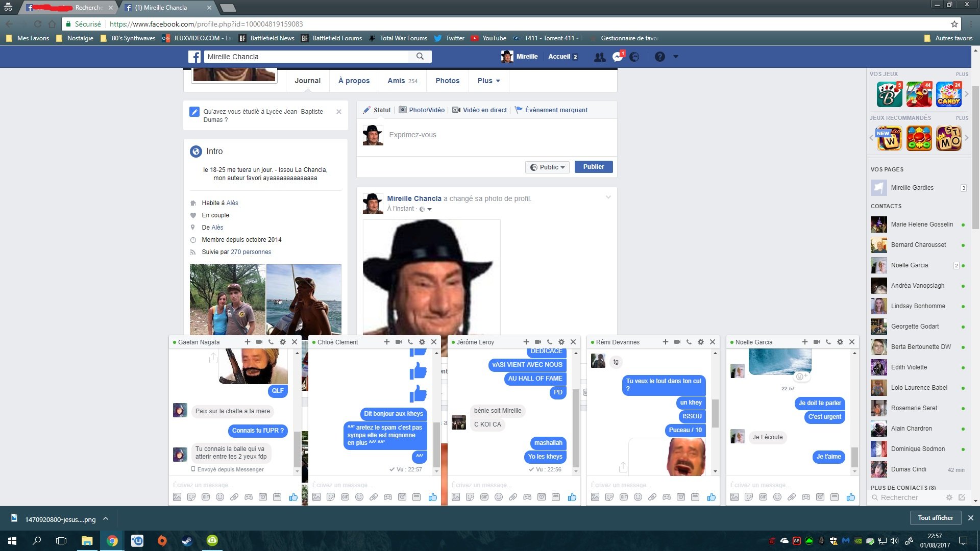
Task: Open the 270 personnes followers link
Action: (x=251, y=252)
